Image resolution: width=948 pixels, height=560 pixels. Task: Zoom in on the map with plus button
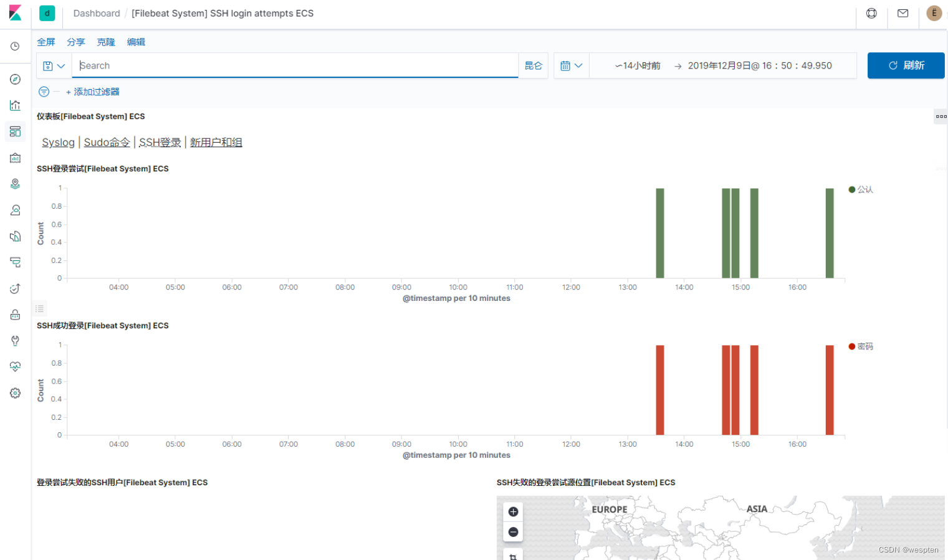pyautogui.click(x=513, y=511)
